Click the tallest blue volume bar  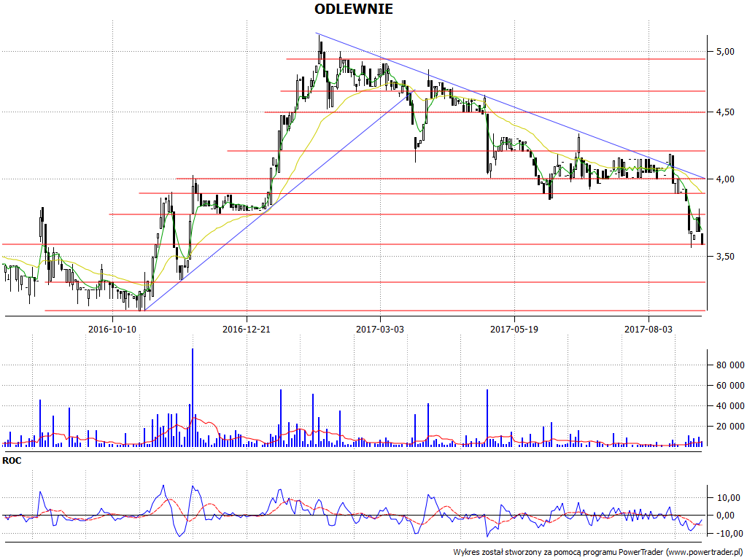click(x=193, y=397)
